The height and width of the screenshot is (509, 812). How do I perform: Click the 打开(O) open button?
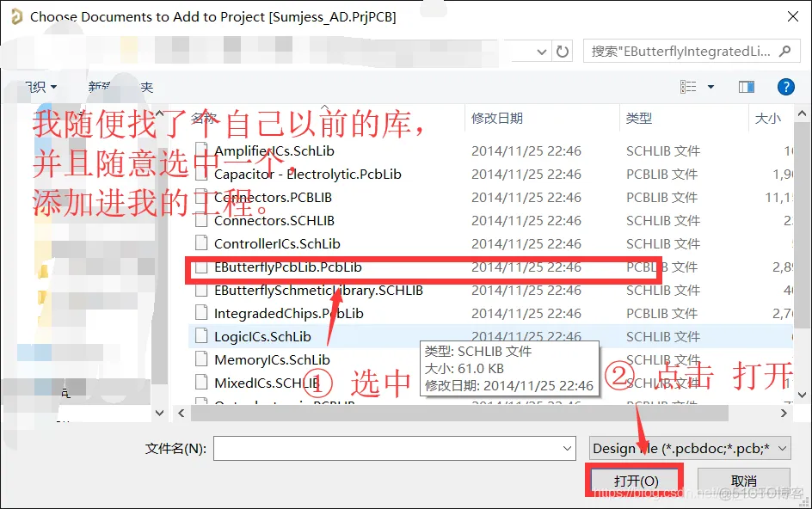pos(636,481)
